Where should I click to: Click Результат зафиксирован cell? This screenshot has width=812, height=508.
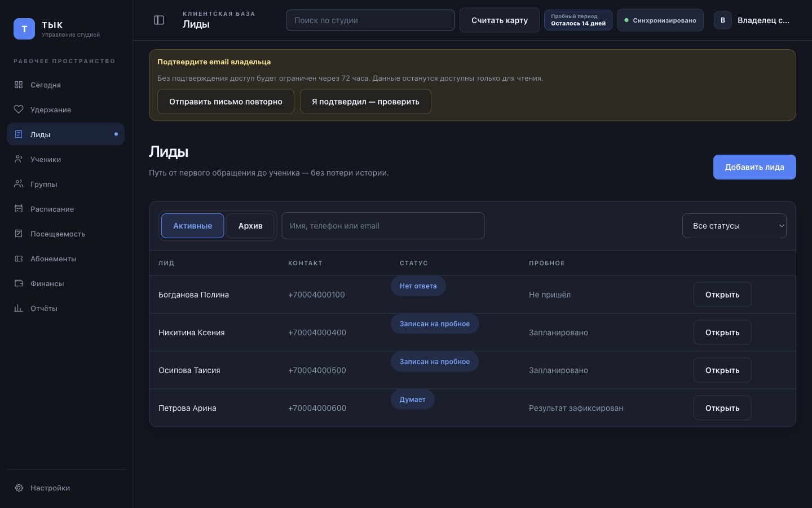[576, 408]
